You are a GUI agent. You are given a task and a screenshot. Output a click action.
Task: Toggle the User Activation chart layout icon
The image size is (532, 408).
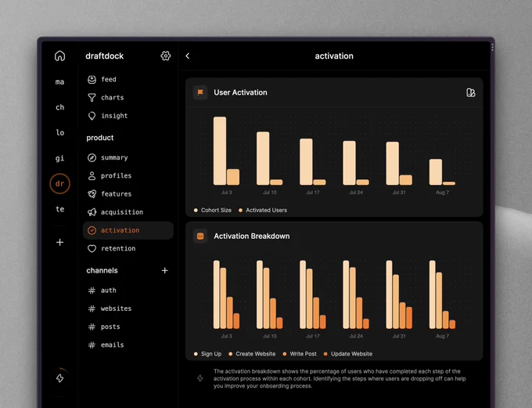471,92
